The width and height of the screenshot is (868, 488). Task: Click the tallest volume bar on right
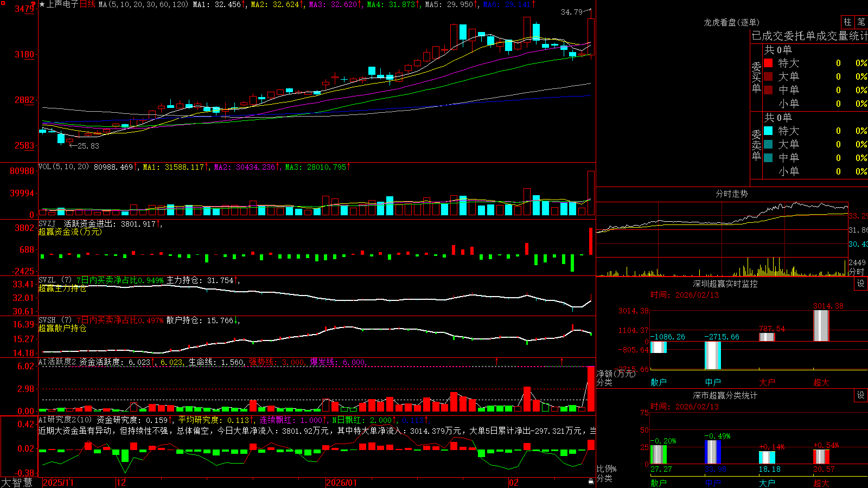[591, 193]
